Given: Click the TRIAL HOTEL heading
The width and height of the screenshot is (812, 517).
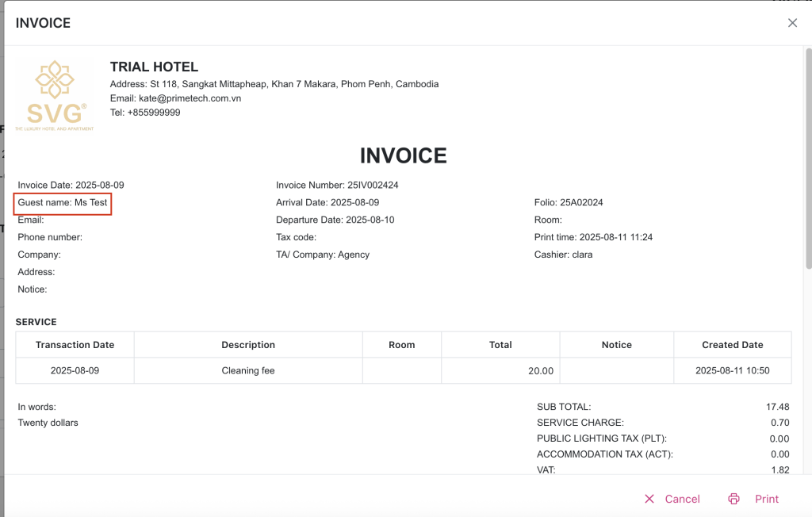Looking at the screenshot, I should point(154,67).
